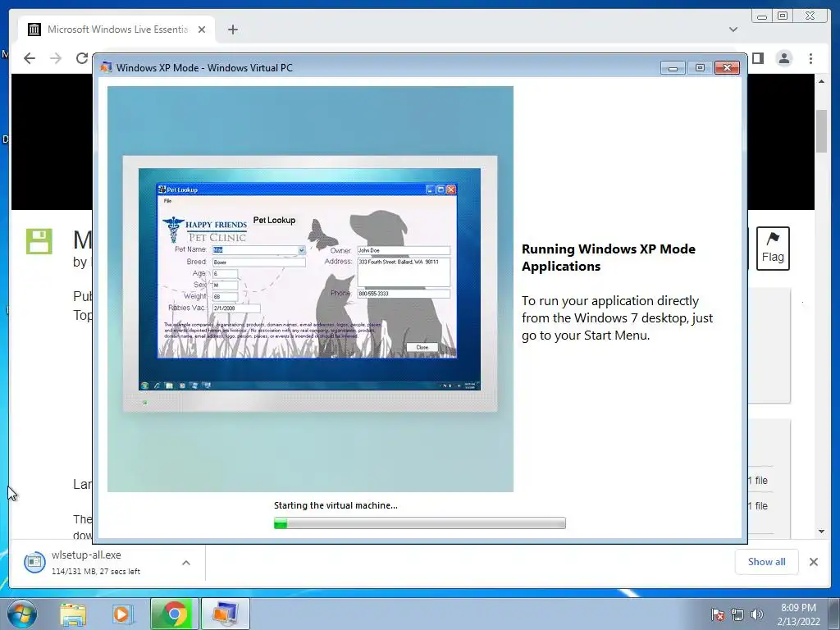Click the second '1 file' entry

pyautogui.click(x=757, y=505)
